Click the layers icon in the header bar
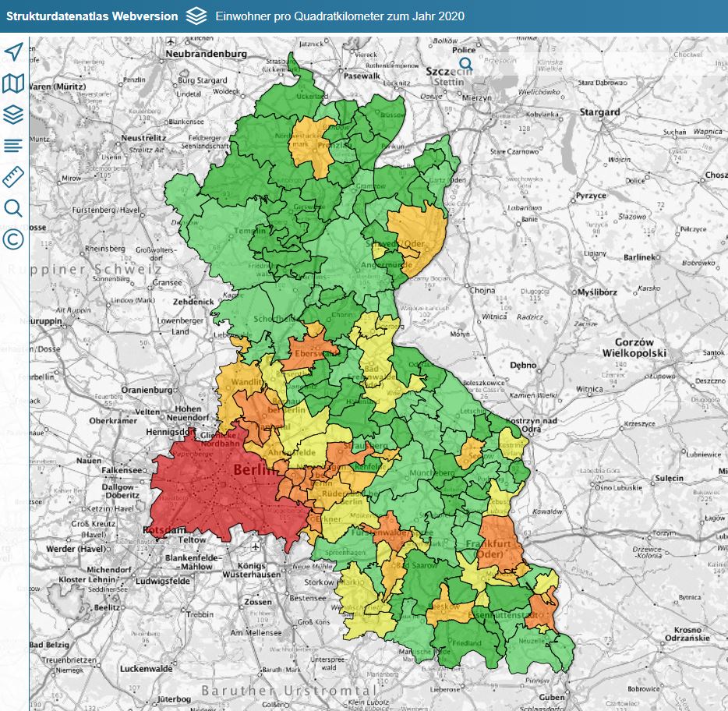Viewport: 728px width, 711px height. 196,16
